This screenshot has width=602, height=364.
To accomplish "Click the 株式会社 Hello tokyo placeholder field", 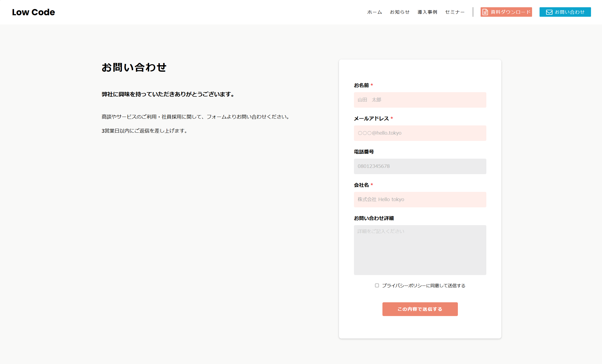I will click(420, 199).
